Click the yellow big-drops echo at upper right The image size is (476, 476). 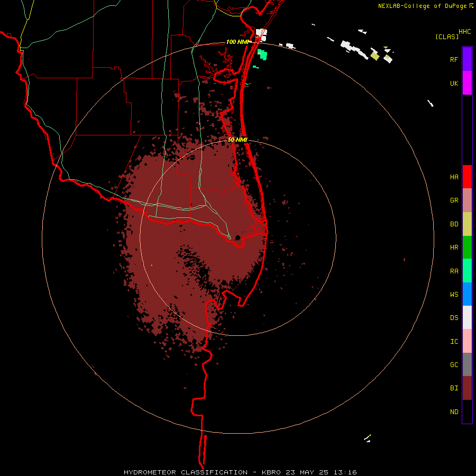pyautogui.click(x=375, y=56)
